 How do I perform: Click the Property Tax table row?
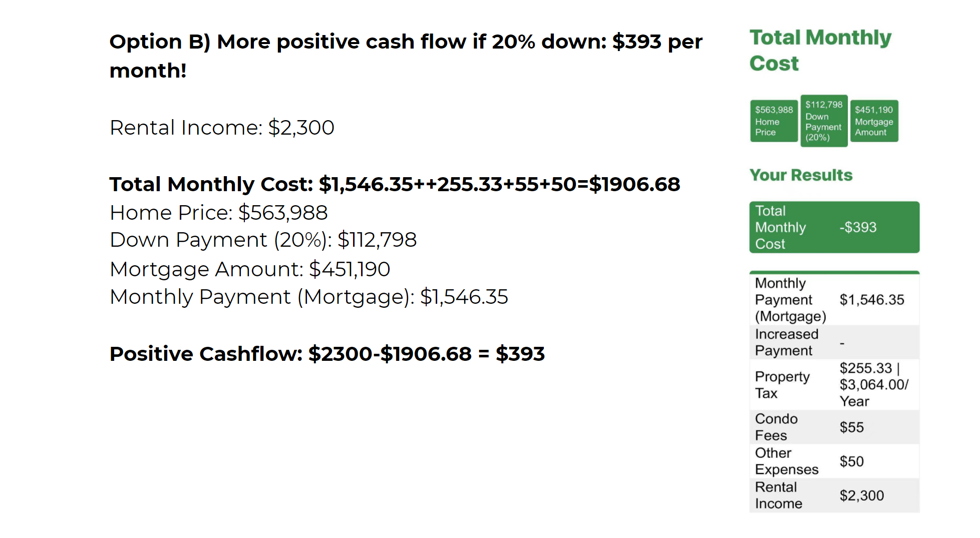[x=834, y=384]
